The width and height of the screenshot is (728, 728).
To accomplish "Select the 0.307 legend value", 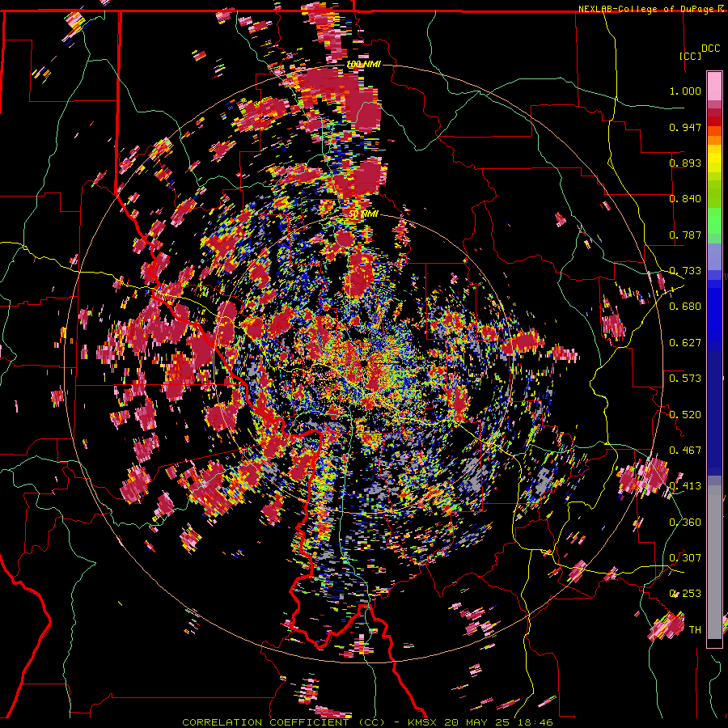I will point(685,558).
